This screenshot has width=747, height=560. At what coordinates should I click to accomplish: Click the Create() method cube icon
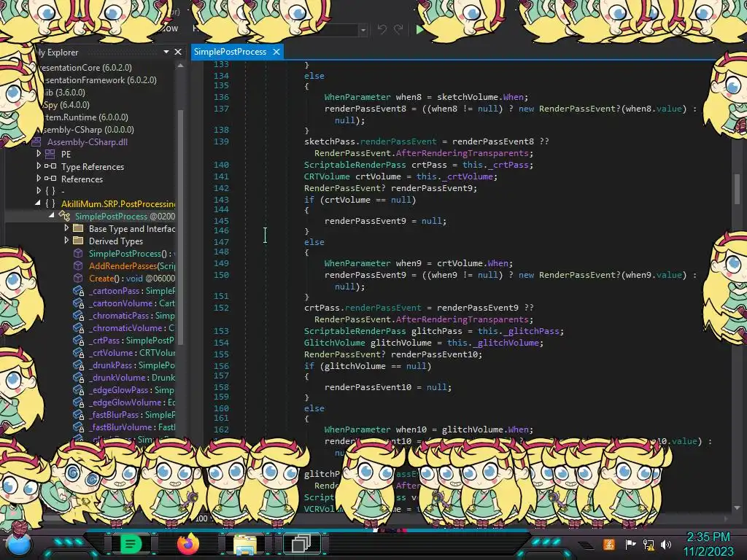point(78,278)
